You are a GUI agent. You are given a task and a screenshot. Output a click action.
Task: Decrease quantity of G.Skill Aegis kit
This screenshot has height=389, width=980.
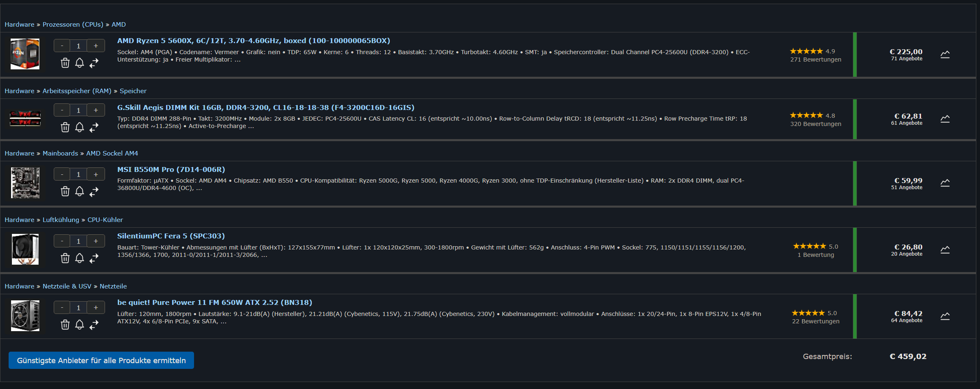pos(62,110)
